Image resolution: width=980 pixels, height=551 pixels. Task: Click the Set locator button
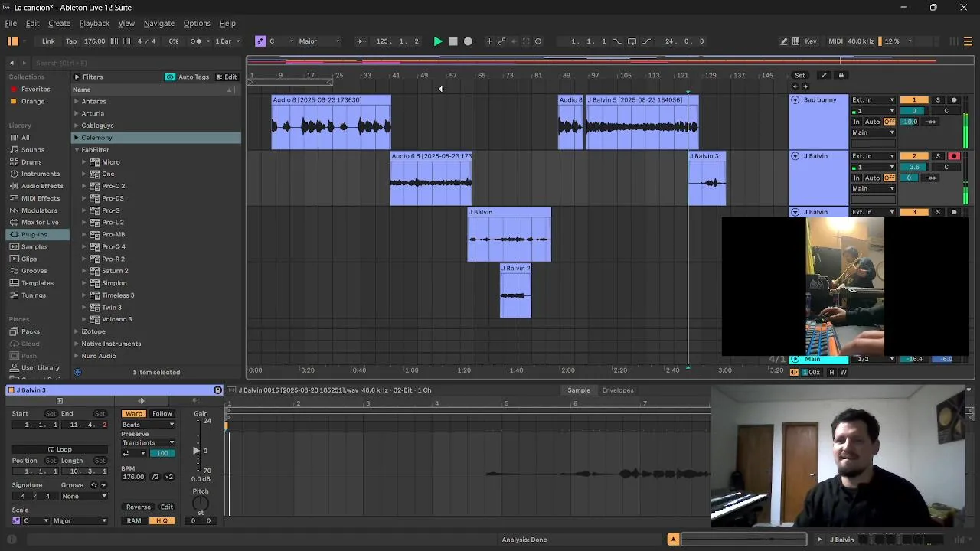coord(799,75)
